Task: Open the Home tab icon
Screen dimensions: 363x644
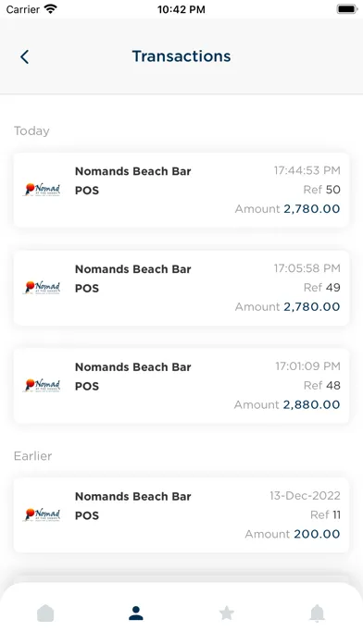Action: (x=45, y=613)
